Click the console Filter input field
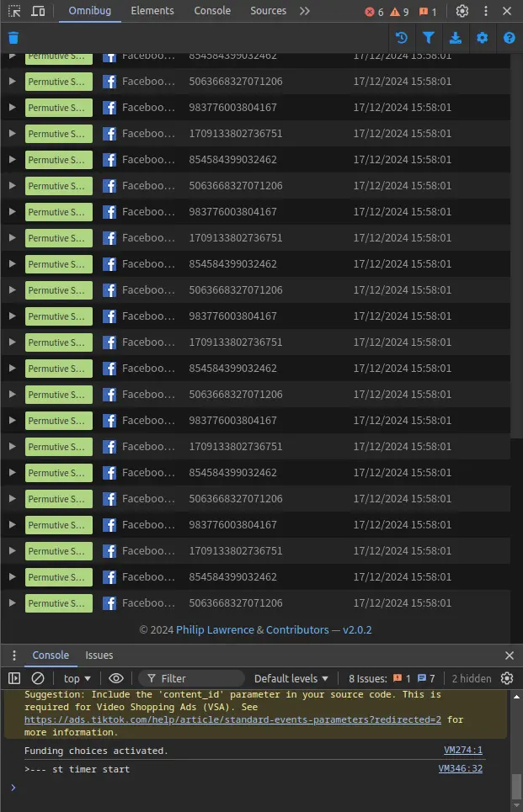The width and height of the screenshot is (523, 812). point(199,678)
